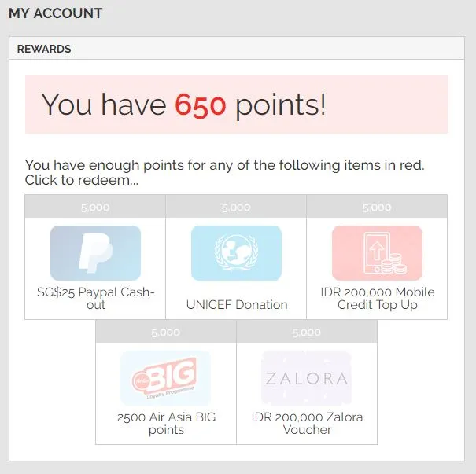
Task: Click the 2500 Air Asia BIG points label
Action: click(165, 423)
